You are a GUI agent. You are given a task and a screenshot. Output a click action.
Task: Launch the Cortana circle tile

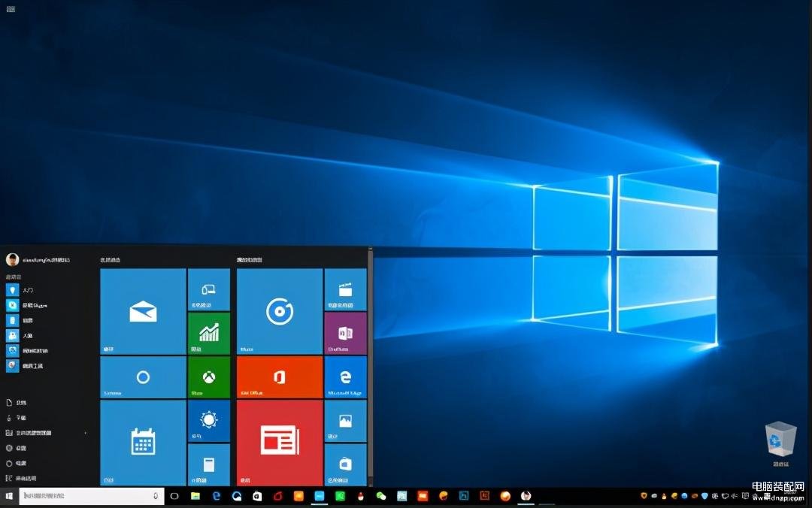coord(143,377)
